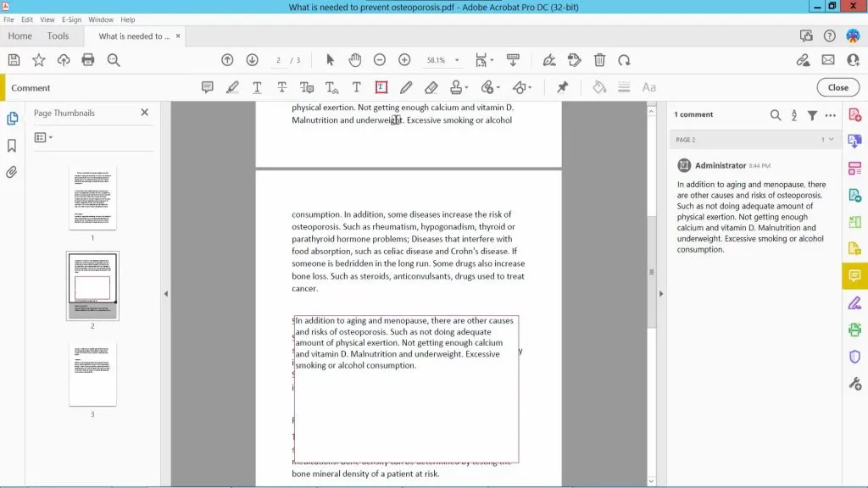
Task: Enable underline text markup
Action: (255, 86)
